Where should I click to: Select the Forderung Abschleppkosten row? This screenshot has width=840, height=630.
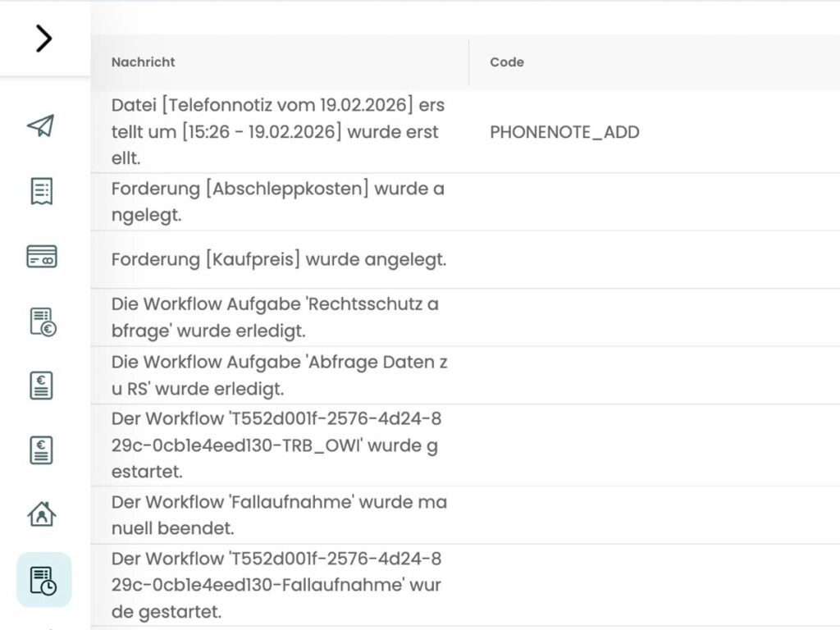pos(279,201)
